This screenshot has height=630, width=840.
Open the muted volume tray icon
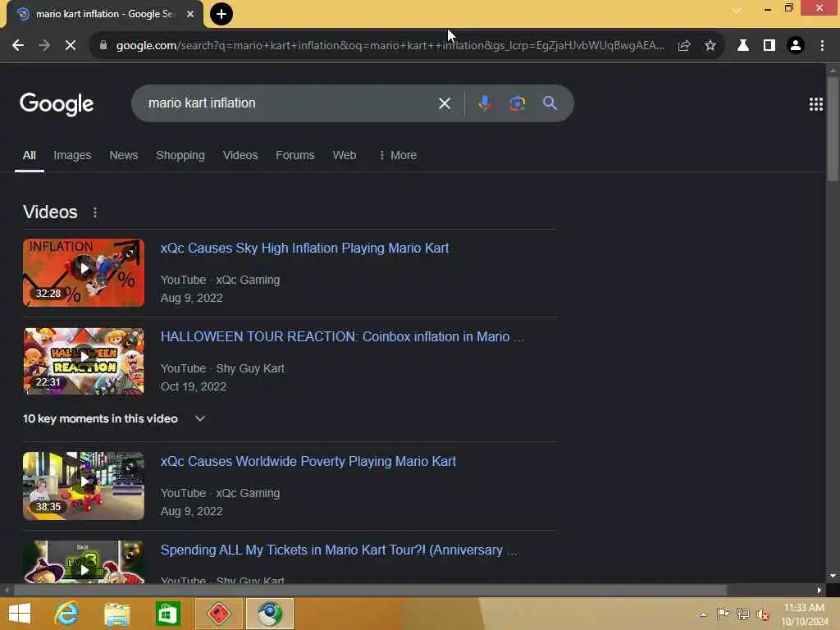click(x=763, y=614)
